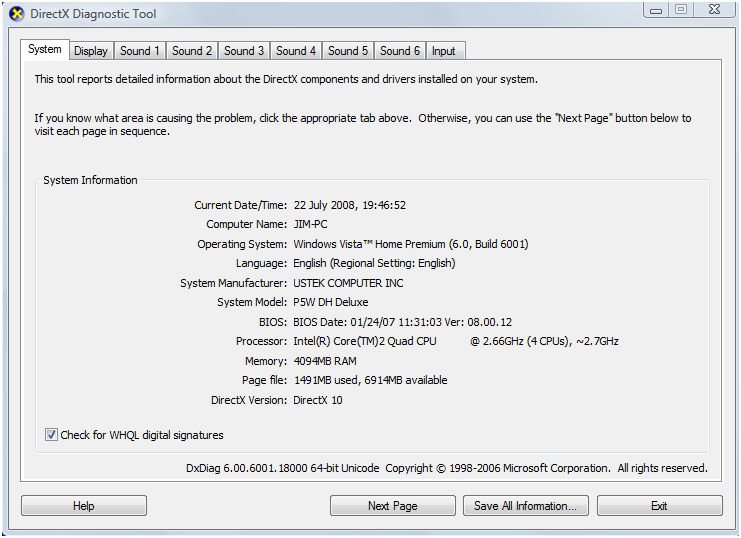Click the Current Date/Time label
This screenshot has width=741, height=538.
[x=241, y=205]
